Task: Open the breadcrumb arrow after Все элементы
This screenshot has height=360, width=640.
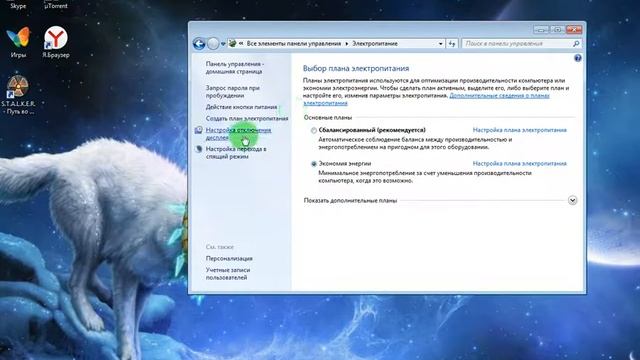Action: point(347,44)
